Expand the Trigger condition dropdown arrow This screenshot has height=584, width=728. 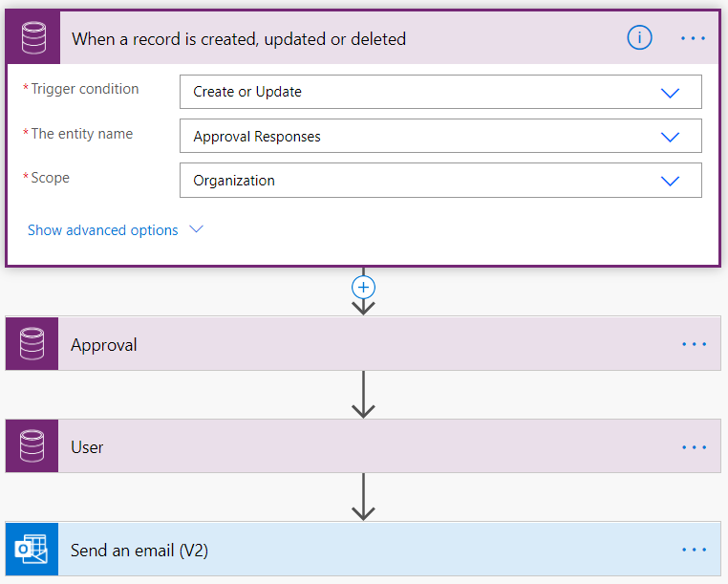click(x=670, y=93)
